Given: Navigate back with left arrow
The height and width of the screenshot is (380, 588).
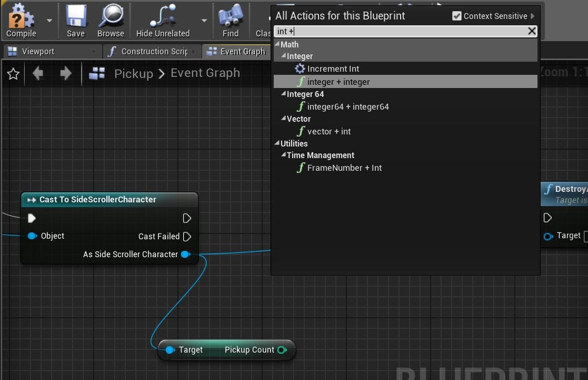Looking at the screenshot, I should pos(38,73).
